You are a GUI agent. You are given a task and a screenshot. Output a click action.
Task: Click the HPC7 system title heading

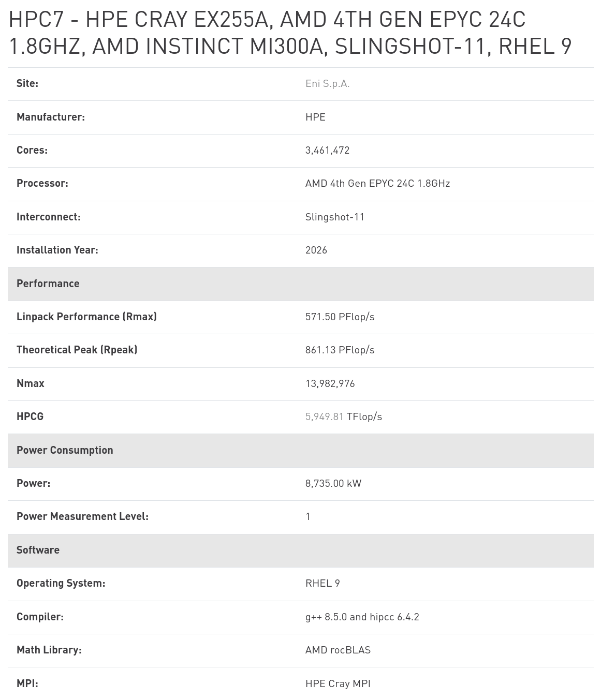point(290,33)
